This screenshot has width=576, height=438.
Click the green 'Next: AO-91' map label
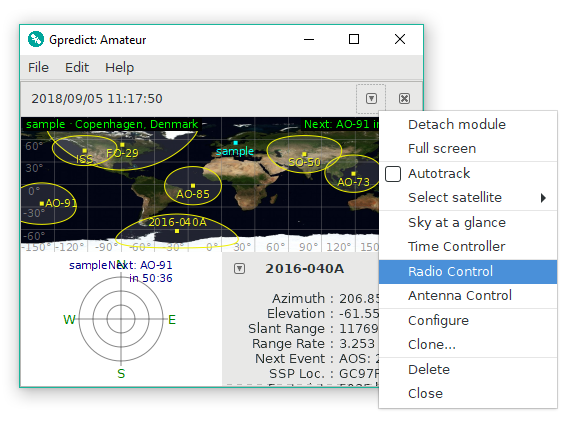[x=341, y=124]
